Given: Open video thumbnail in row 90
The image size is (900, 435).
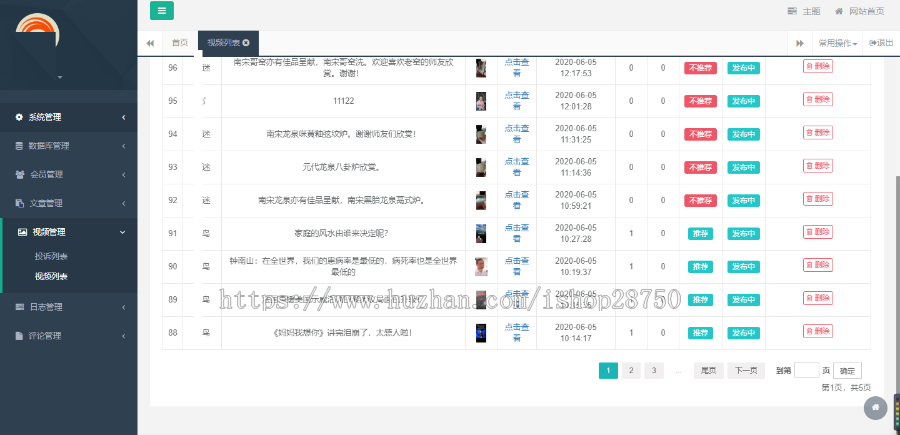Looking at the screenshot, I should click(x=481, y=266).
